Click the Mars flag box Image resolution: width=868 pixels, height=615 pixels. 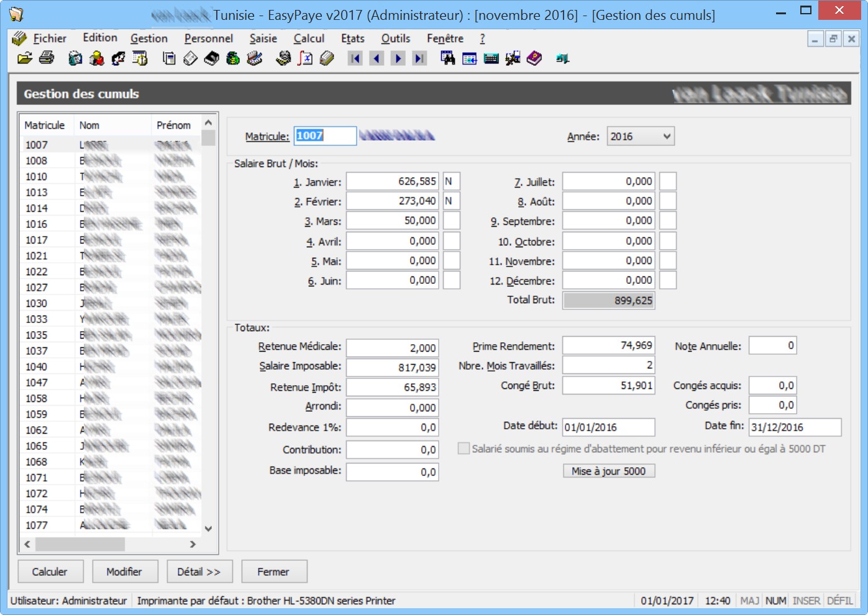pyautogui.click(x=451, y=221)
